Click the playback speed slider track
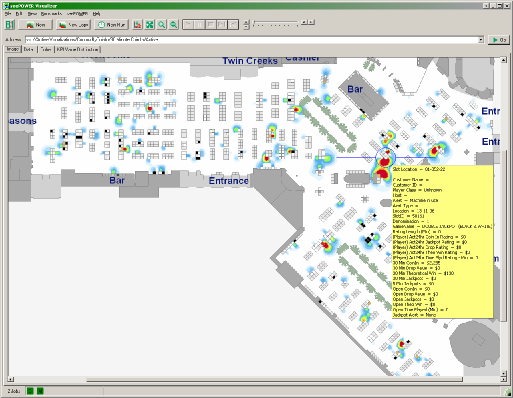The height and width of the screenshot is (398, 513). (x=275, y=23)
